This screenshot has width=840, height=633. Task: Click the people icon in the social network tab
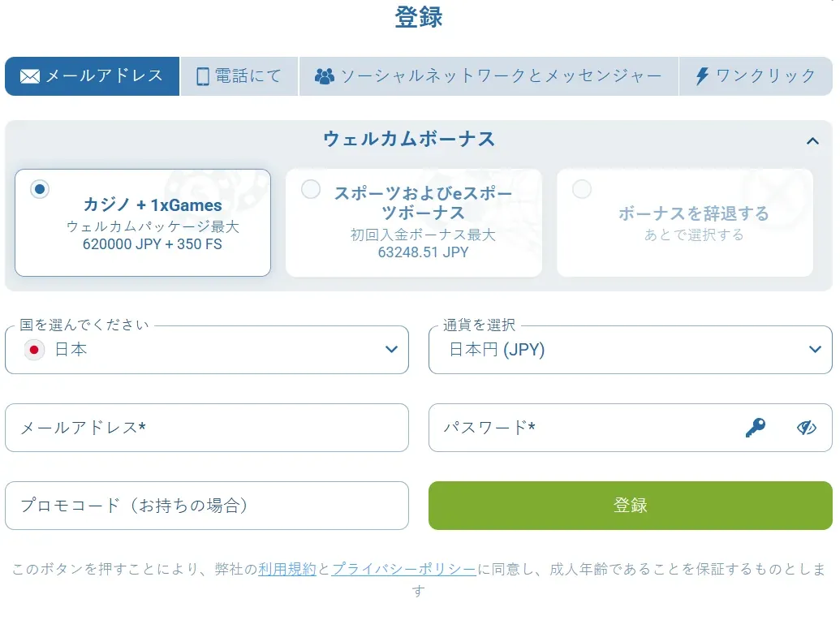click(x=324, y=76)
